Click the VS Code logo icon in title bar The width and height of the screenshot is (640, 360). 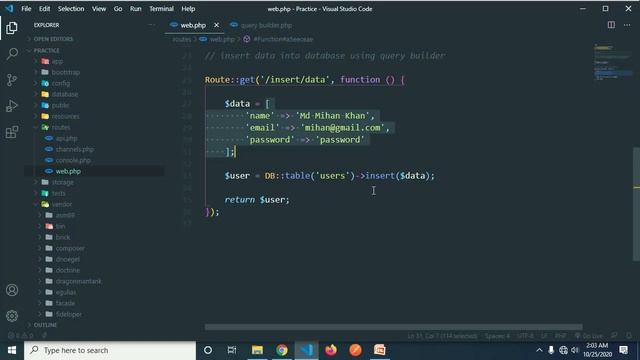[9, 9]
